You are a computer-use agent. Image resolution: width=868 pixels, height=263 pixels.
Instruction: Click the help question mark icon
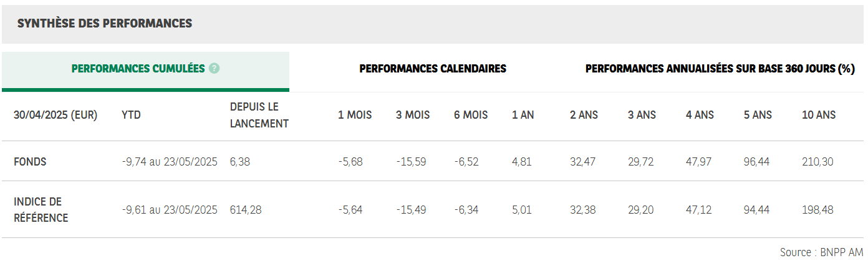pyautogui.click(x=214, y=69)
